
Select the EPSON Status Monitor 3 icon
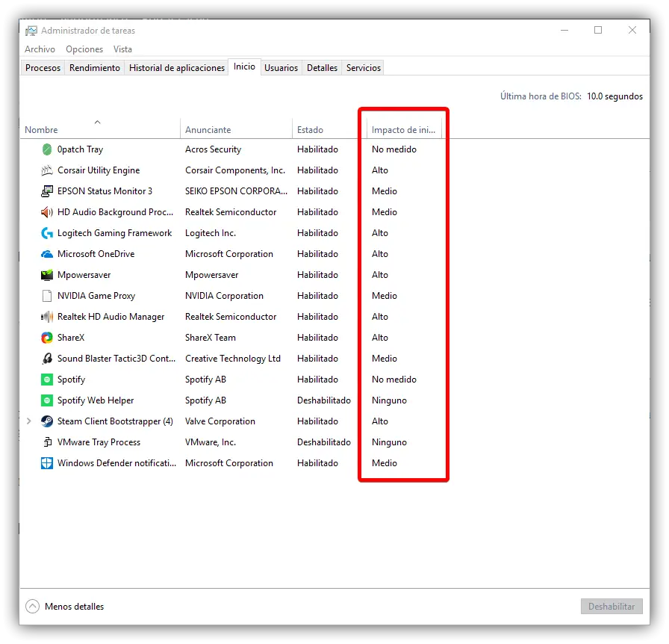point(47,191)
